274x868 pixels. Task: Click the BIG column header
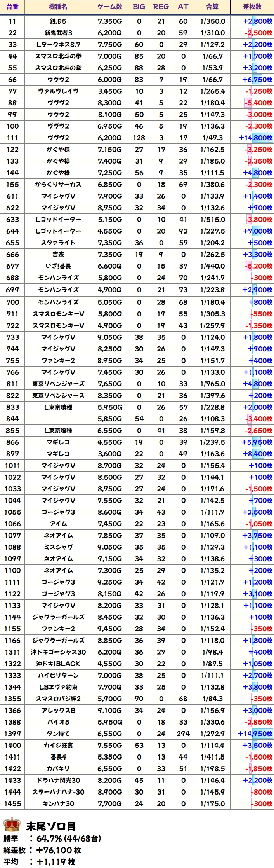click(139, 7)
